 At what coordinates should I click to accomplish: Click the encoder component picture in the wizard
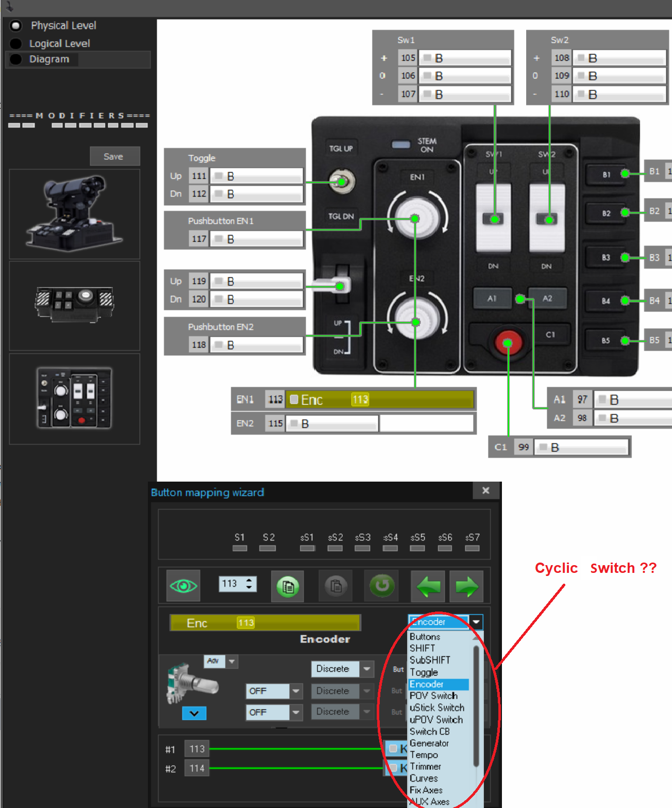click(192, 683)
